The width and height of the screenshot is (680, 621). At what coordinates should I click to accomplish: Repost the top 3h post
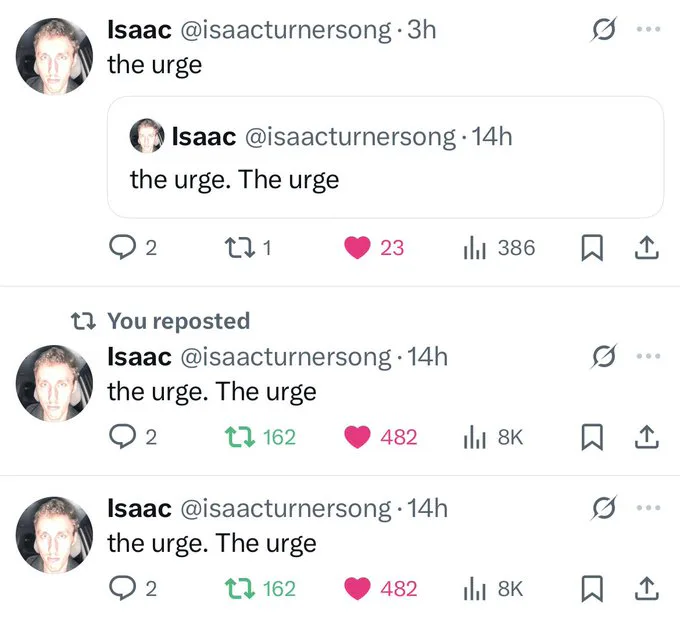click(x=248, y=248)
